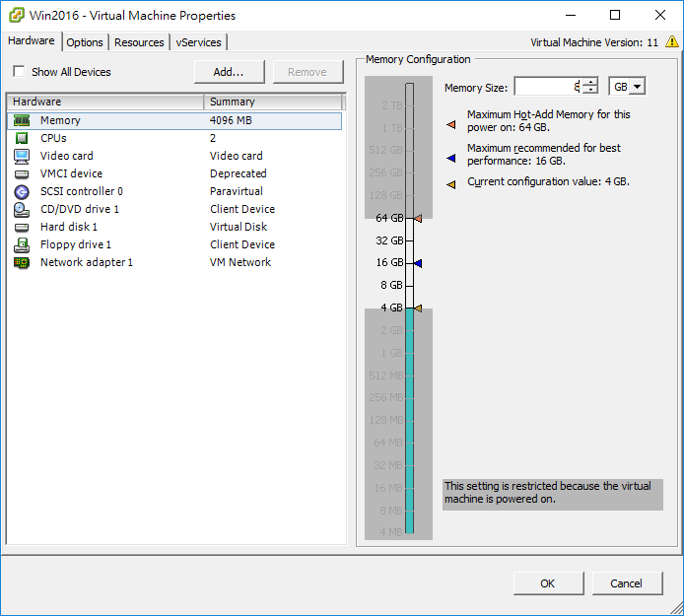Image resolution: width=684 pixels, height=616 pixels.
Task: Select CD/DVD drive 1 row label
Action: coord(80,209)
